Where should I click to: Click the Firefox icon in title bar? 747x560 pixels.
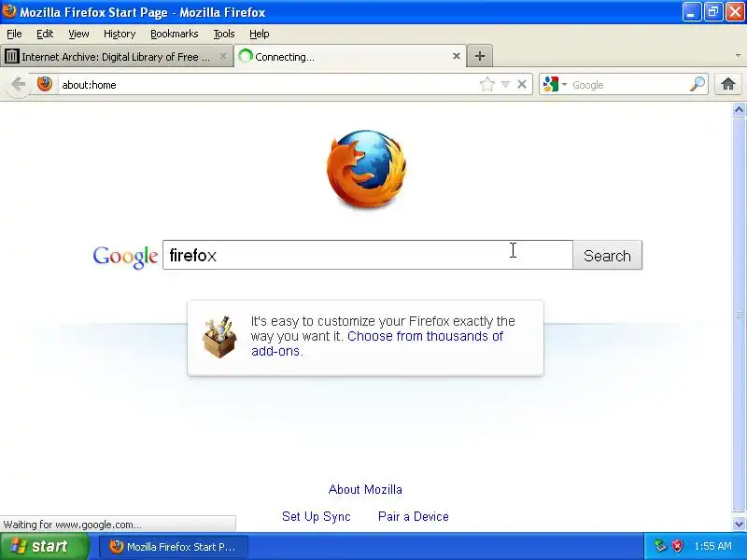tap(9, 11)
